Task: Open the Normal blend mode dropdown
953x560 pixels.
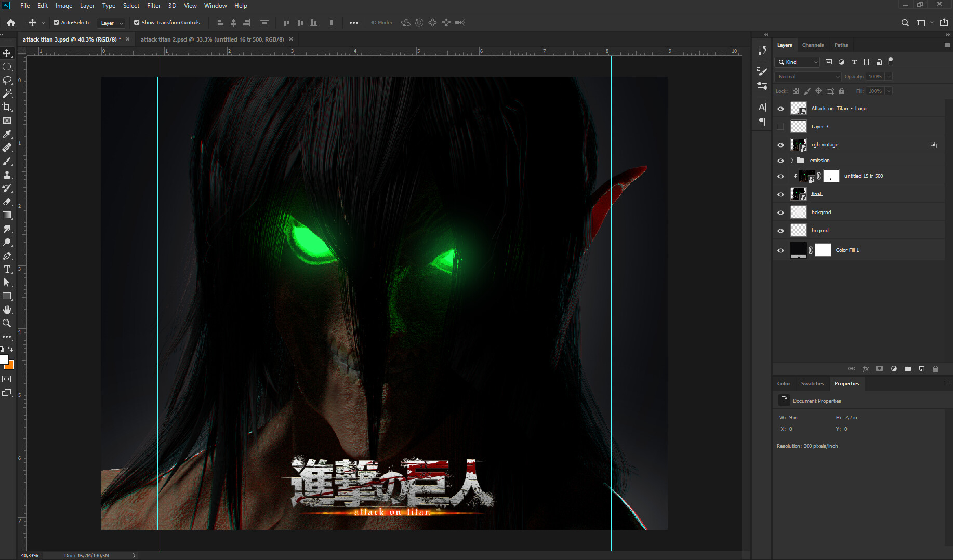Action: tap(808, 77)
